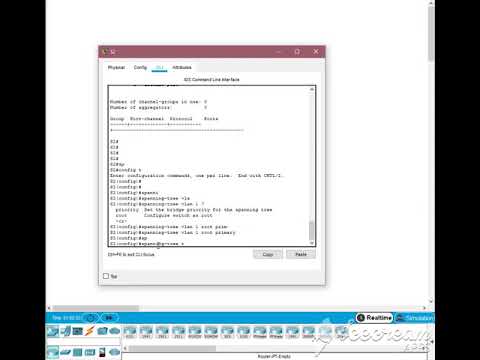
Task: Select the Components category icon
Action: coord(77,331)
